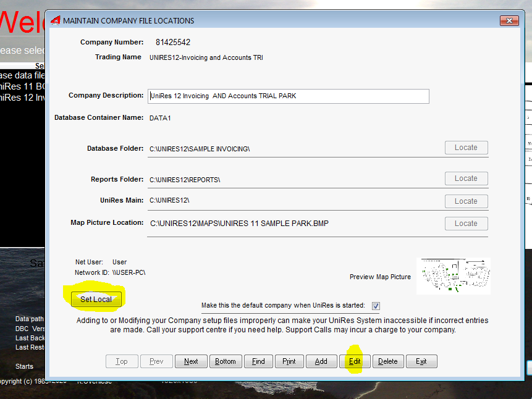Viewport: 532px width, 399px height.
Task: Go to the Prev record
Action: 156,361
